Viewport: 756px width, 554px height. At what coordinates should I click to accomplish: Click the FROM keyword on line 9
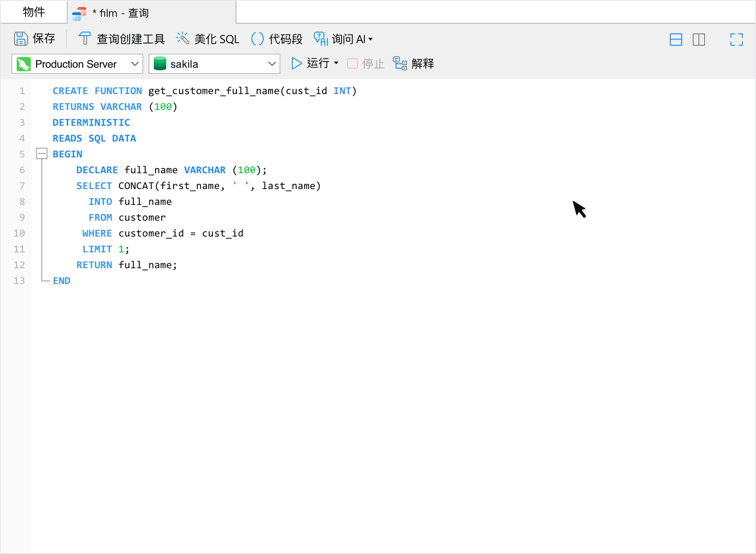pyautogui.click(x=100, y=218)
